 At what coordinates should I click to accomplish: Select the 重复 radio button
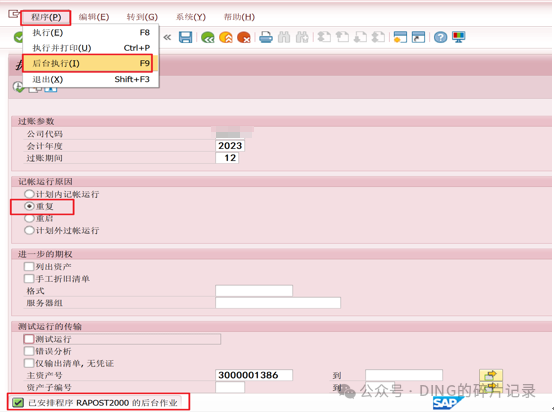point(29,206)
